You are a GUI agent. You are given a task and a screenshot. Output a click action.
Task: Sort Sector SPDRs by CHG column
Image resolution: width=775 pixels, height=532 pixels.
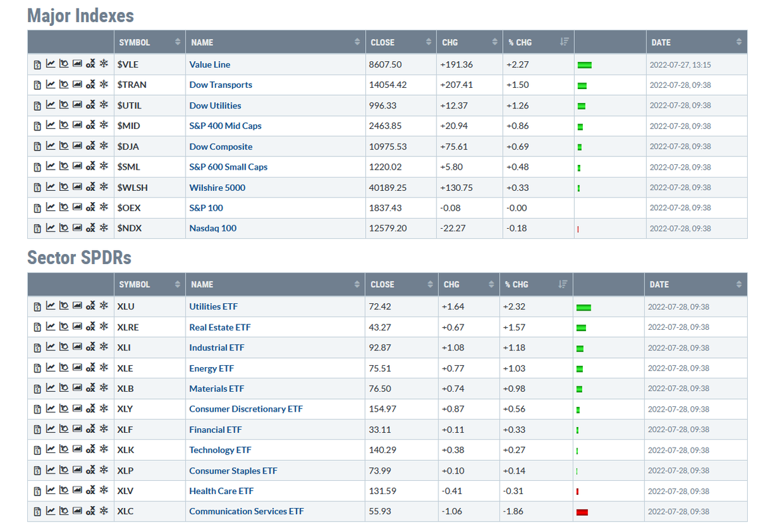click(468, 285)
